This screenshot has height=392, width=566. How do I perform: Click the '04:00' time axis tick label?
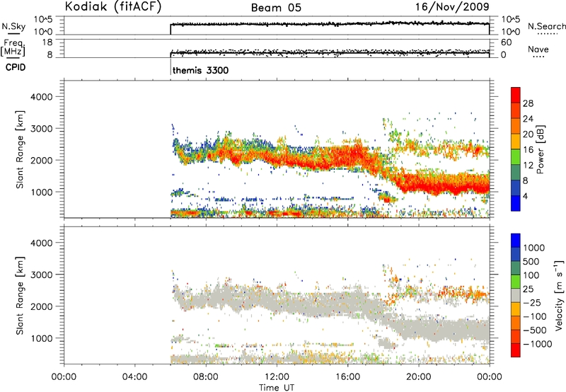coord(134,377)
